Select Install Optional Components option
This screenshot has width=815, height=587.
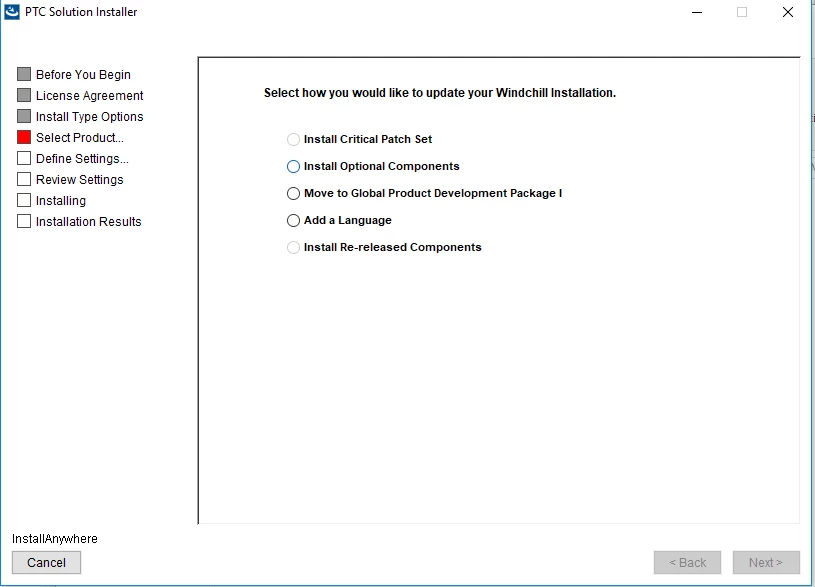[x=293, y=166]
